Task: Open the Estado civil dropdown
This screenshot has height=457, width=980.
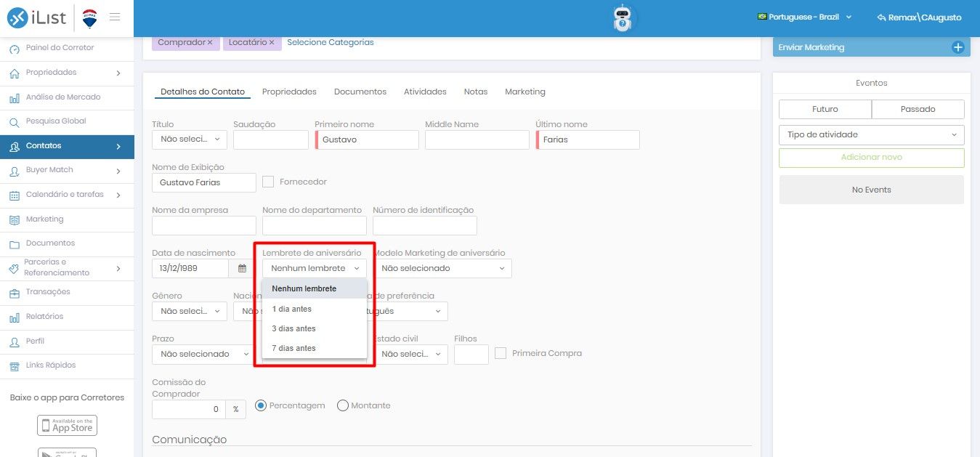Action: (410, 354)
